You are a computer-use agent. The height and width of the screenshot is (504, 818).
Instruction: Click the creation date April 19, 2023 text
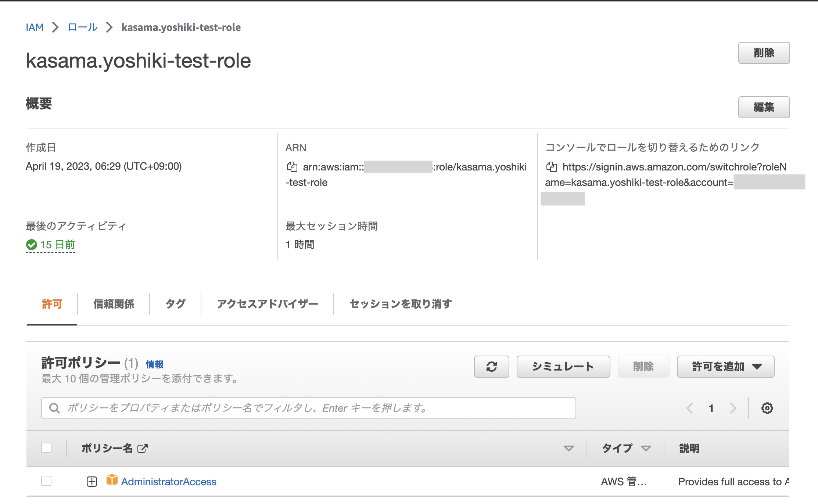coord(104,166)
